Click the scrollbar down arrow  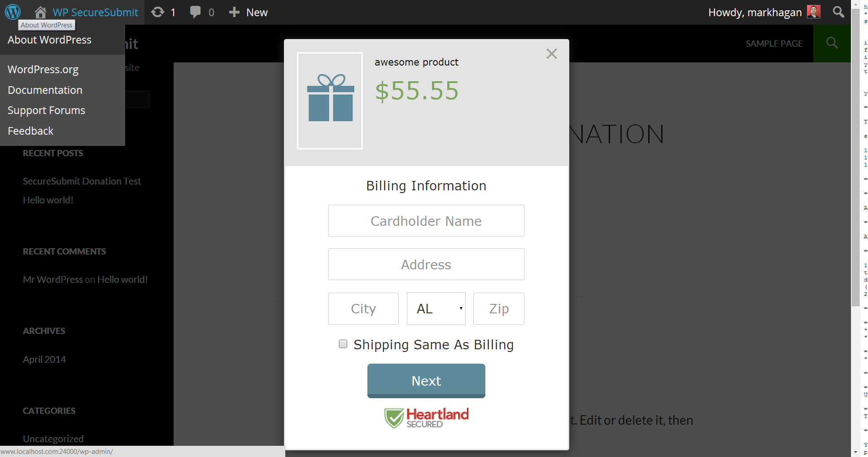point(855,452)
